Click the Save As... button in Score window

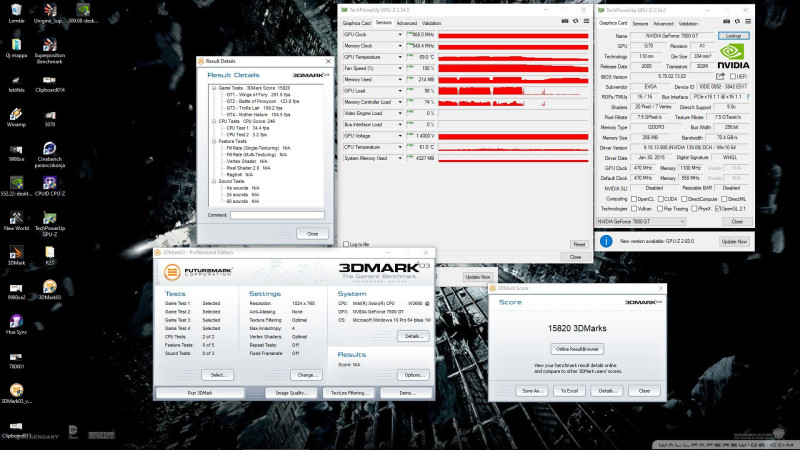[x=531, y=391]
